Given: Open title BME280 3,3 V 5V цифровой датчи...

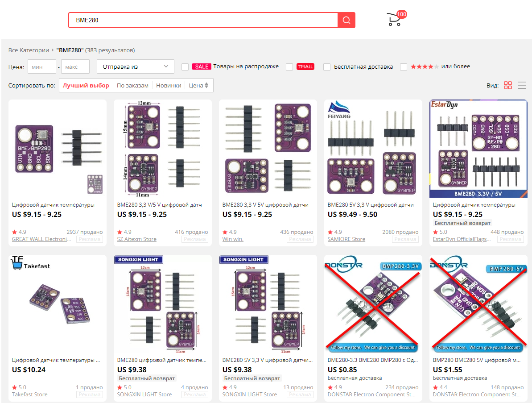Looking at the screenshot, I should point(268,205).
